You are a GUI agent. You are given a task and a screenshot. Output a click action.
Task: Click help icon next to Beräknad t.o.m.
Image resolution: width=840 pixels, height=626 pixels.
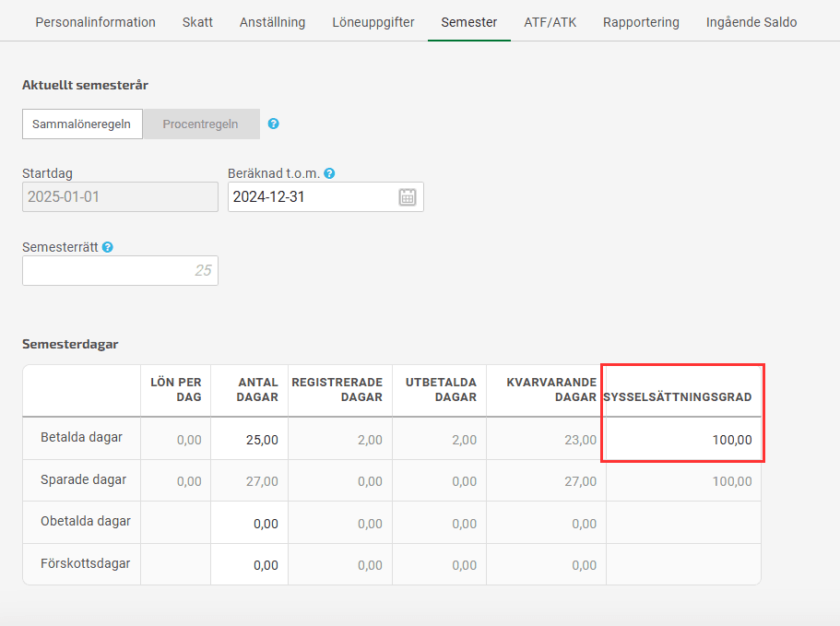coord(329,173)
